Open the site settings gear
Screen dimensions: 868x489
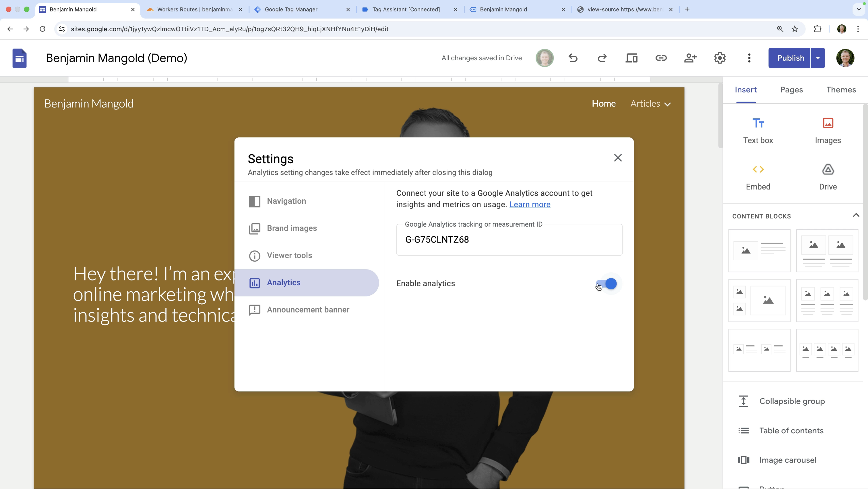720,58
